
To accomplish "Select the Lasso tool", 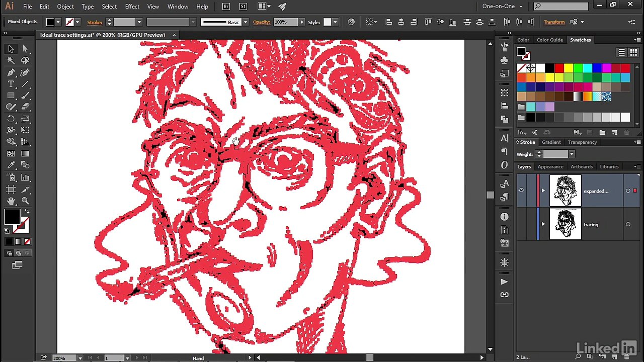I will 25,60.
